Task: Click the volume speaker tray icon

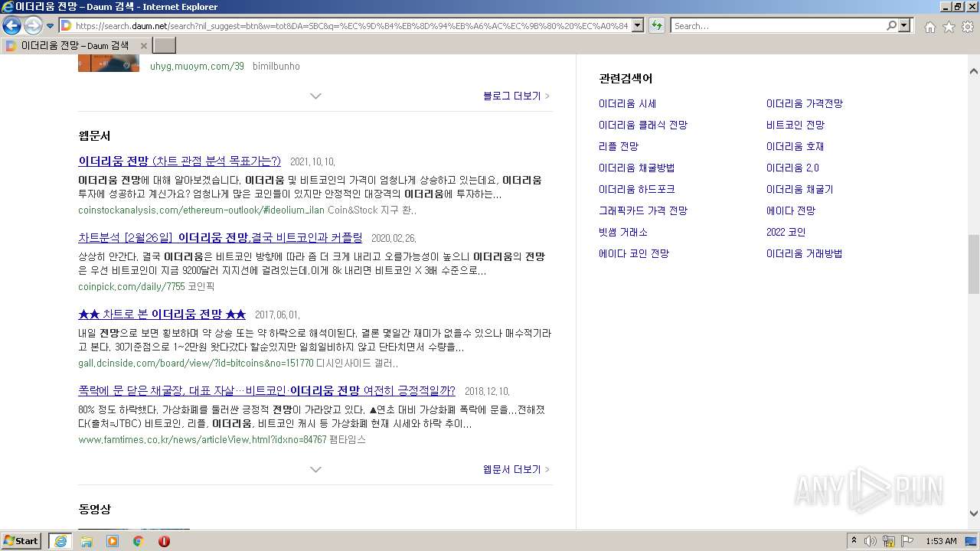Action: [x=870, y=541]
